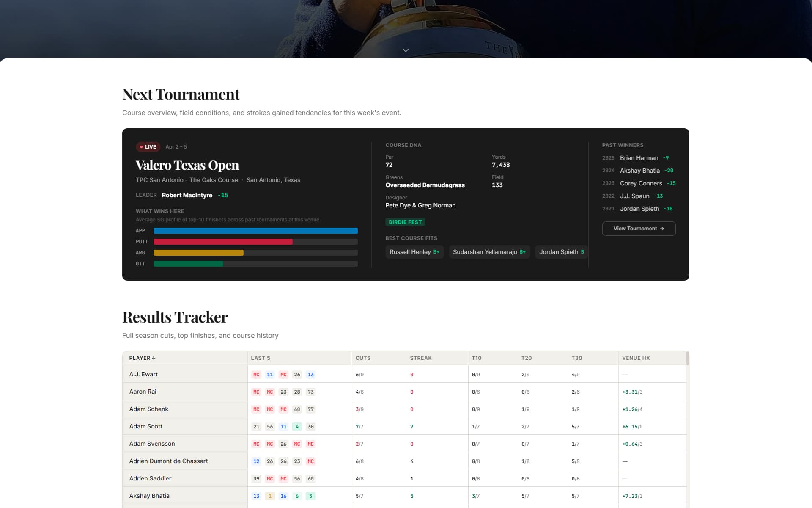Open the View Tournament button
The width and height of the screenshot is (812, 508).
click(x=639, y=229)
